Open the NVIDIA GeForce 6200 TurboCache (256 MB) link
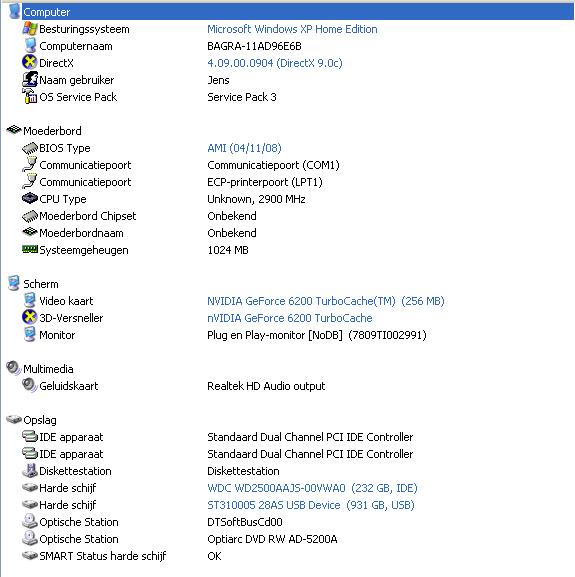The width and height of the screenshot is (575, 577). click(326, 301)
